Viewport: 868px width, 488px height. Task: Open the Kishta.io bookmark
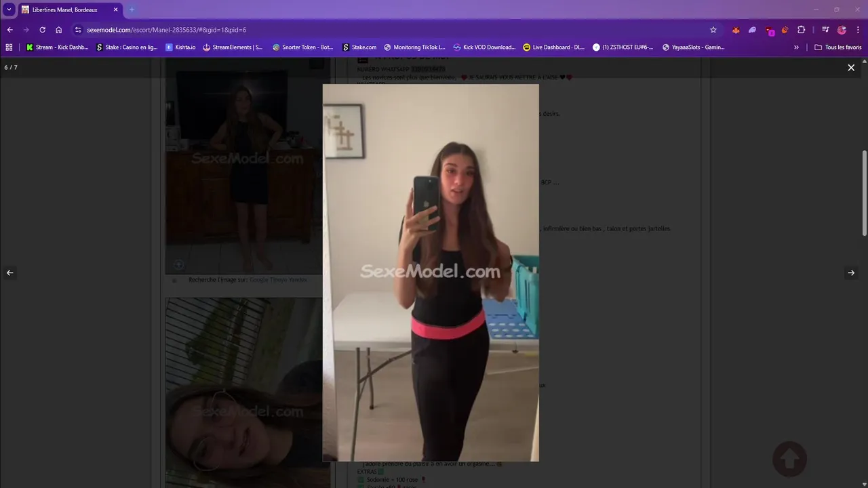(x=180, y=47)
